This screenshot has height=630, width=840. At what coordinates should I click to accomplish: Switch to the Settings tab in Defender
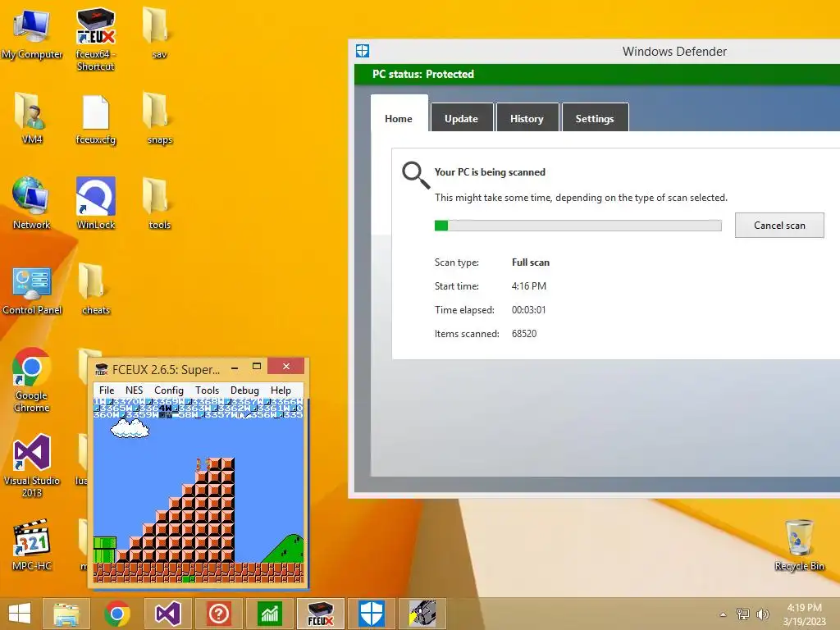[x=595, y=118]
